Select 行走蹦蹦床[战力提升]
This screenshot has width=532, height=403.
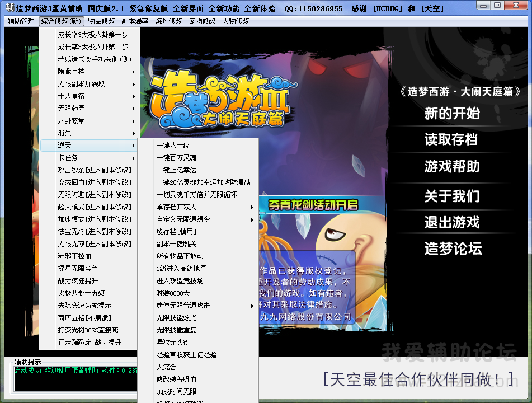click(88, 342)
